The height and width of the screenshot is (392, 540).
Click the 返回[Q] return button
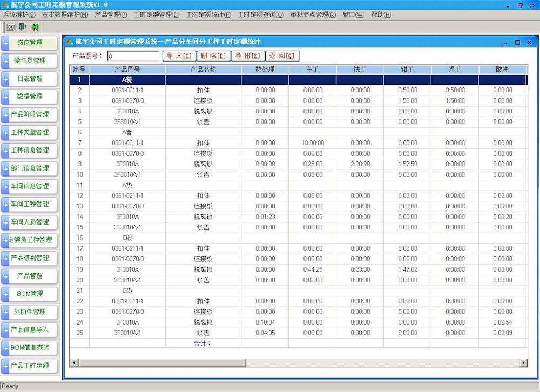(282, 56)
